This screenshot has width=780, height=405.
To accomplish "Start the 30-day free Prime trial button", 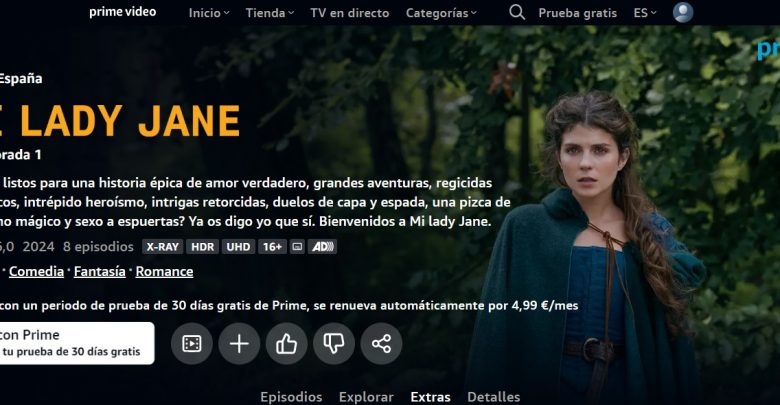I will [76, 343].
